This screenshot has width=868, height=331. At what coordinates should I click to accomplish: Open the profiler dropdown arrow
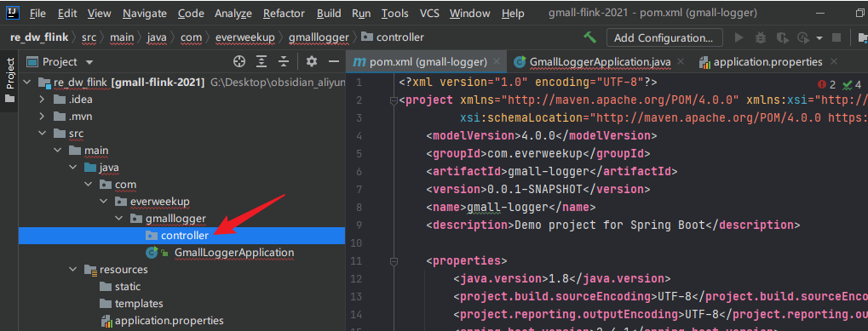pyautogui.click(x=819, y=38)
